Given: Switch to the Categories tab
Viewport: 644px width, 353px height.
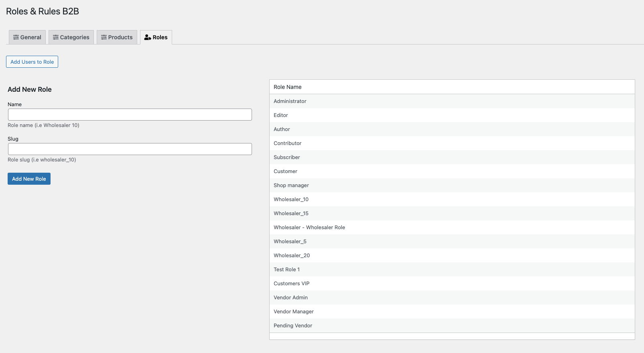Looking at the screenshot, I should click(71, 37).
